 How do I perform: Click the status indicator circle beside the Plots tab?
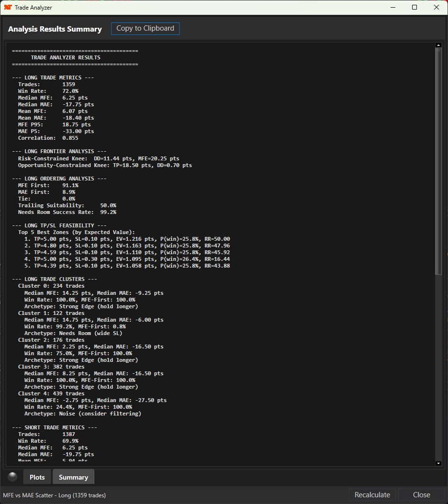click(12, 477)
